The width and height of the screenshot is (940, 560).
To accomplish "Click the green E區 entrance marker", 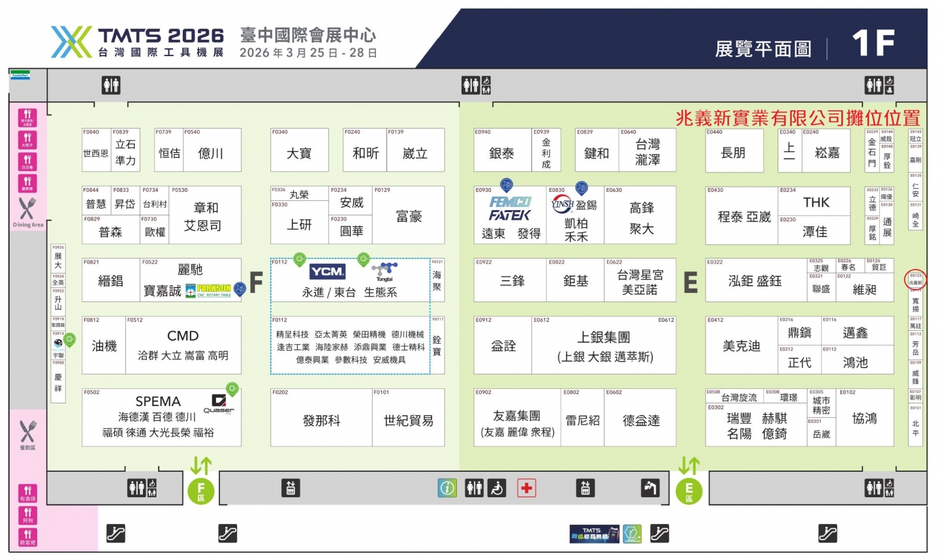I will coord(689,491).
